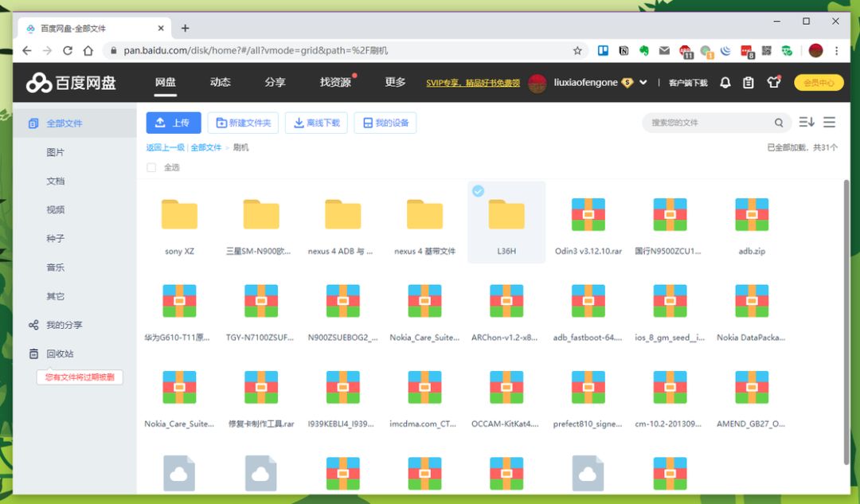Open the notifications bell icon

(x=725, y=83)
